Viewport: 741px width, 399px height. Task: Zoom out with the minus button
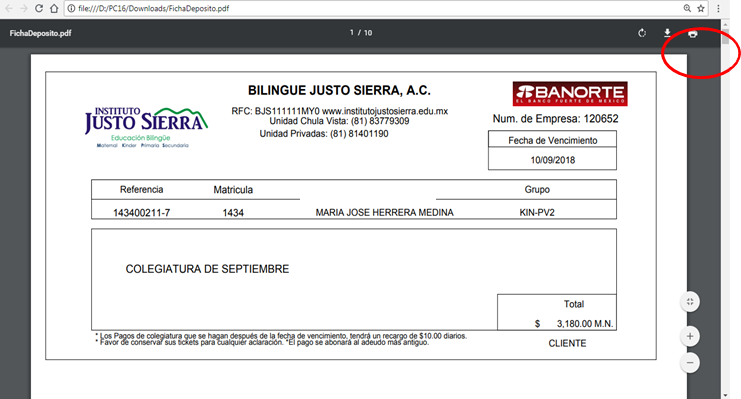690,363
